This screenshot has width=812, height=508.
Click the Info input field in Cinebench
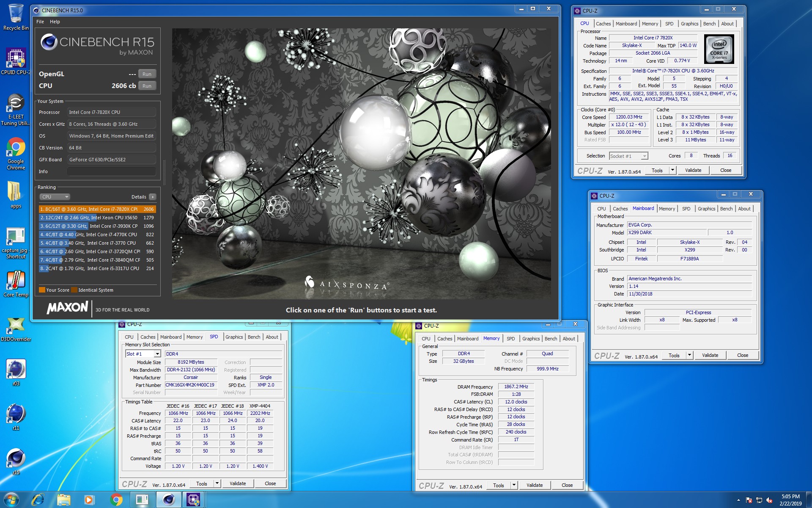coord(112,171)
